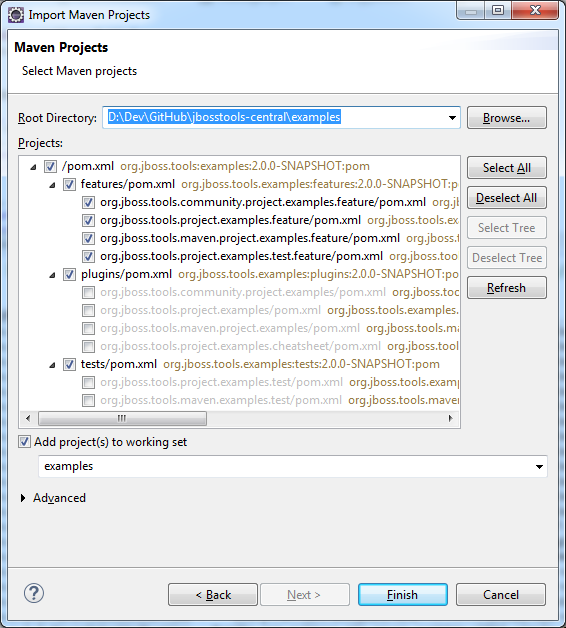Uncheck the org.jboss.tools.project.examples.test.feature checkbox
Viewport: 566px width, 628px height.
[89, 256]
